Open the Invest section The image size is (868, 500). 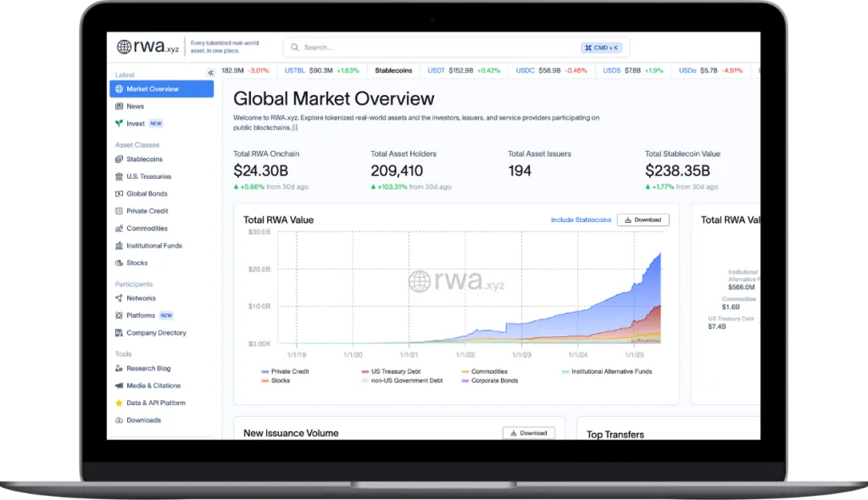click(x=135, y=124)
